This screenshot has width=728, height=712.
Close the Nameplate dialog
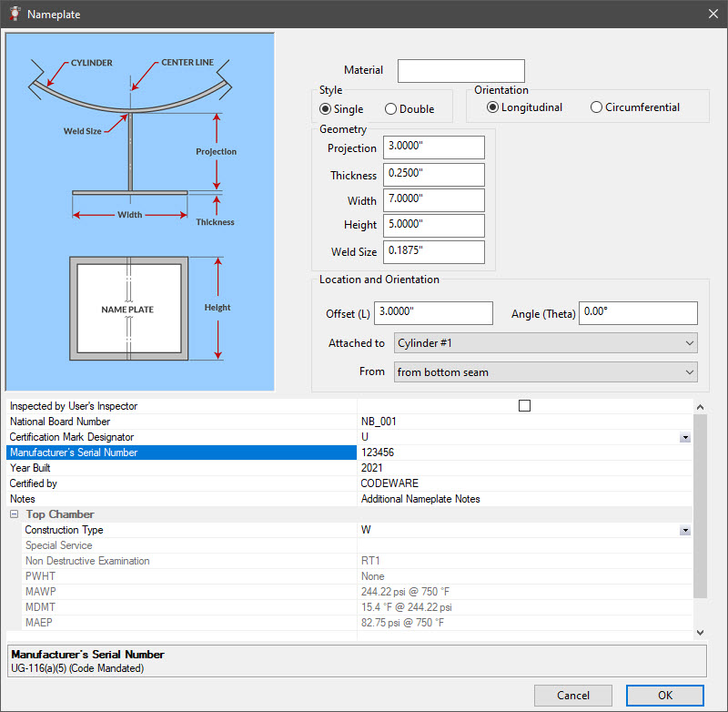(713, 14)
